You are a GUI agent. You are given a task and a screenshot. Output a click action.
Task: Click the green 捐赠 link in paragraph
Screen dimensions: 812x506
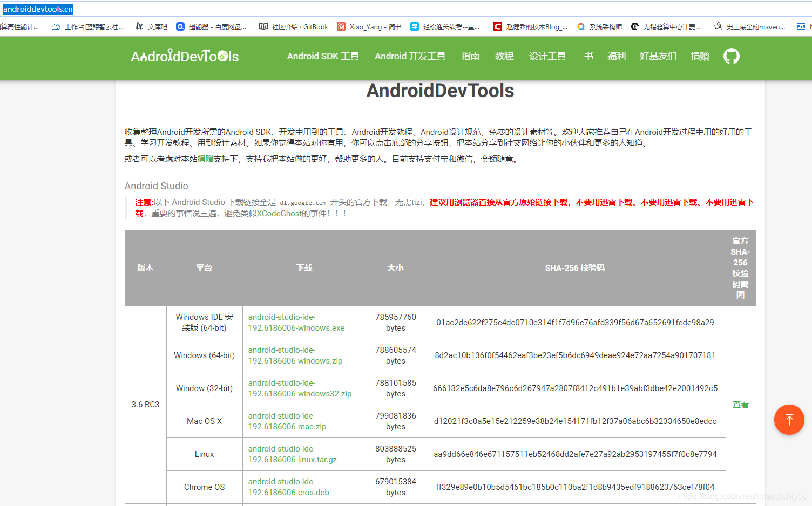(205, 159)
